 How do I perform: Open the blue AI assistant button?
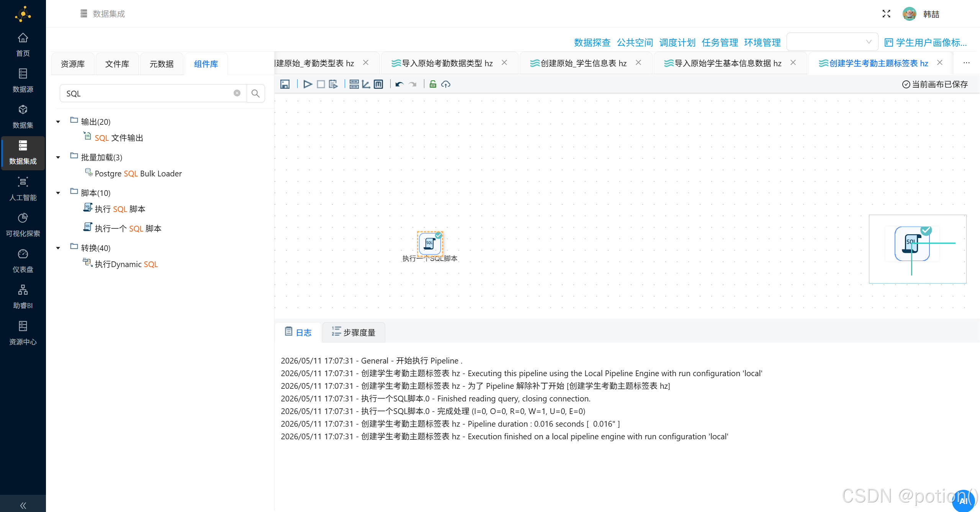coord(963,501)
